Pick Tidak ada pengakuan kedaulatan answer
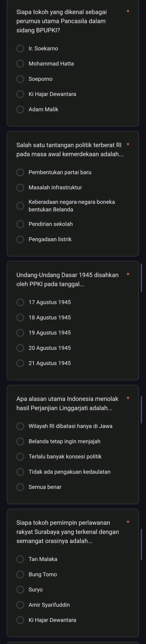This screenshot has height=644, width=146. 20,472
